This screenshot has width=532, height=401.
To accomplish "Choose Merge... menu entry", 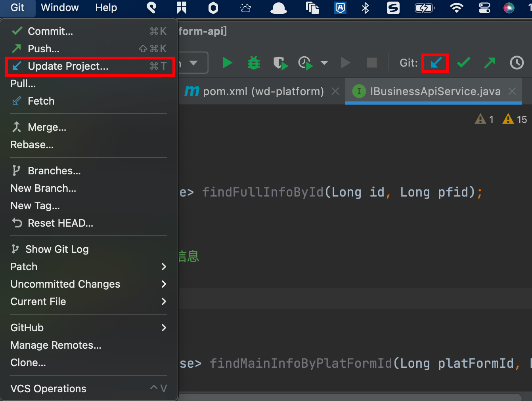I will 89,127.
